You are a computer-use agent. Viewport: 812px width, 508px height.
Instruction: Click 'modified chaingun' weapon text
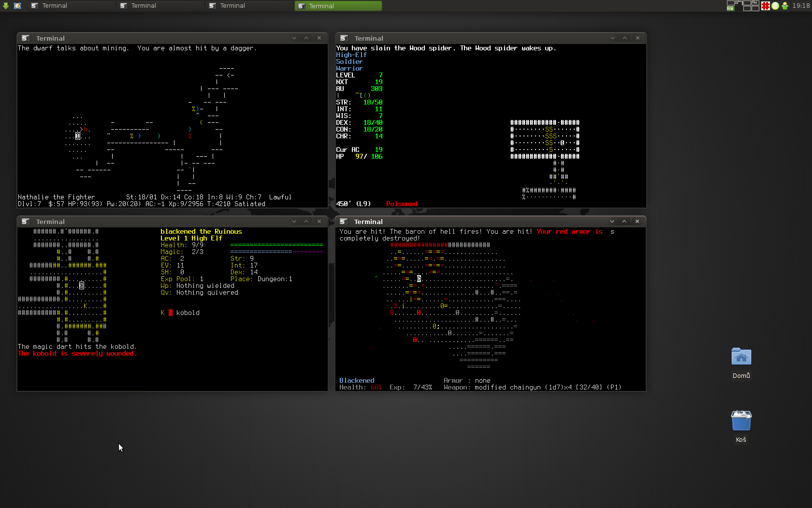tap(507, 388)
